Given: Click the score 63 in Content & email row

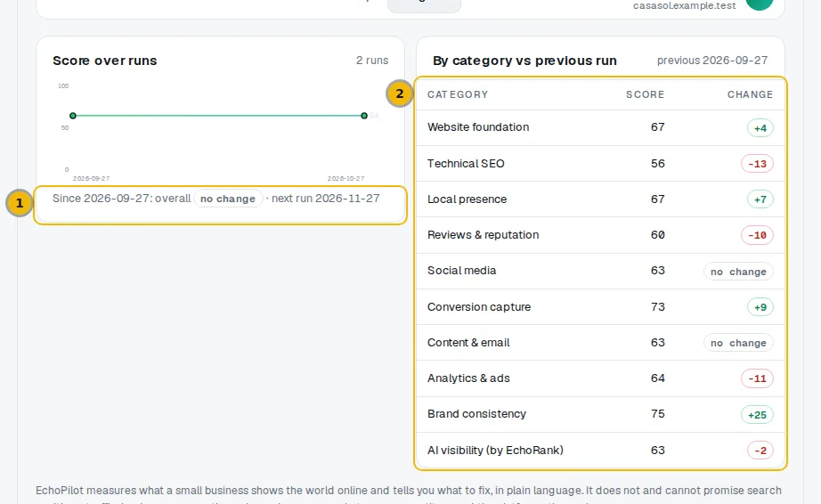Looking at the screenshot, I should click(x=658, y=343).
